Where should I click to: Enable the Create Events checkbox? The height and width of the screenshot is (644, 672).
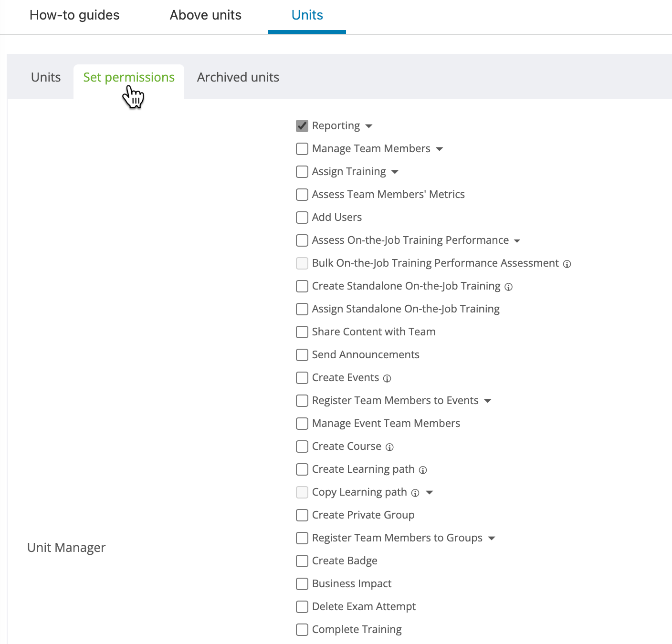click(x=302, y=378)
